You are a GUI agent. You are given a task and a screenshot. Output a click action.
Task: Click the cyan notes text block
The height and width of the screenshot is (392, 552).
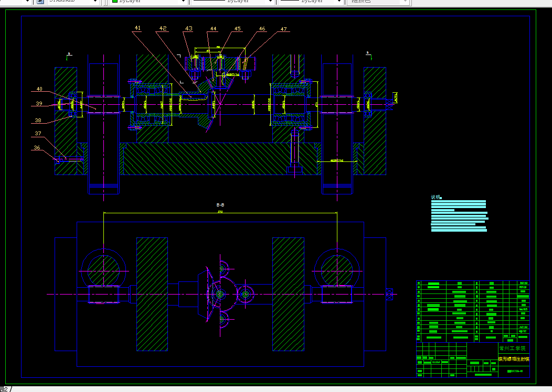(459, 216)
